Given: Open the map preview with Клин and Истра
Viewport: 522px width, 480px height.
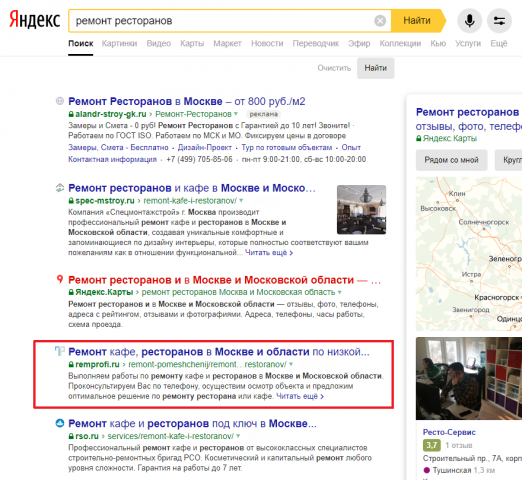Looking at the screenshot, I should click(469, 254).
